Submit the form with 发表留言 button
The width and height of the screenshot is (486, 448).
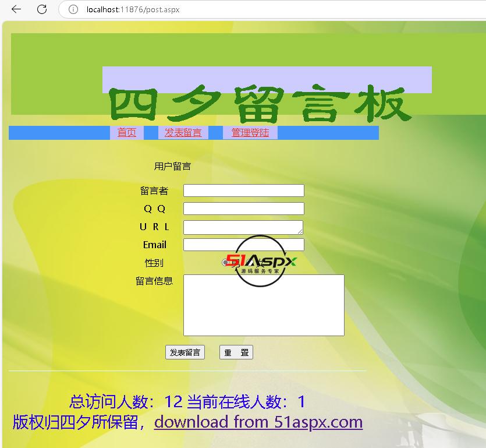coord(185,352)
